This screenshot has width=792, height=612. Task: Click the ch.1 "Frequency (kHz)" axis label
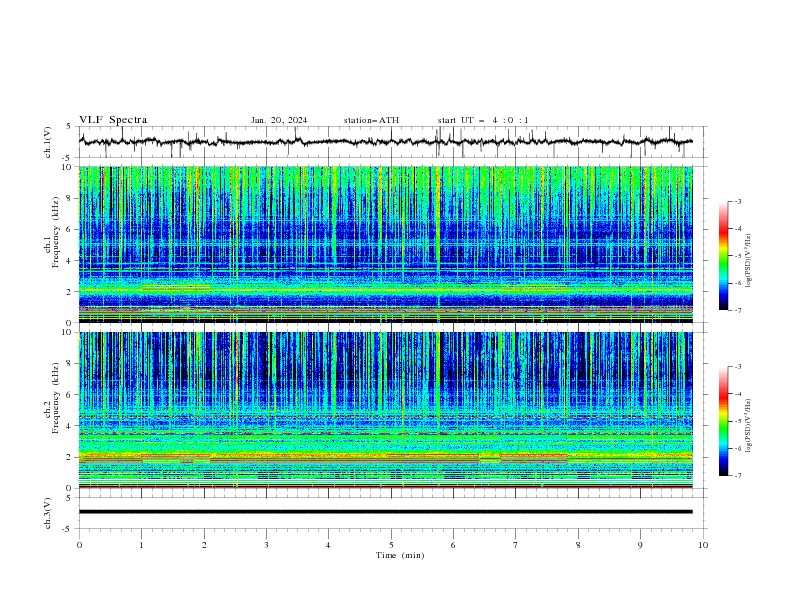(x=56, y=230)
